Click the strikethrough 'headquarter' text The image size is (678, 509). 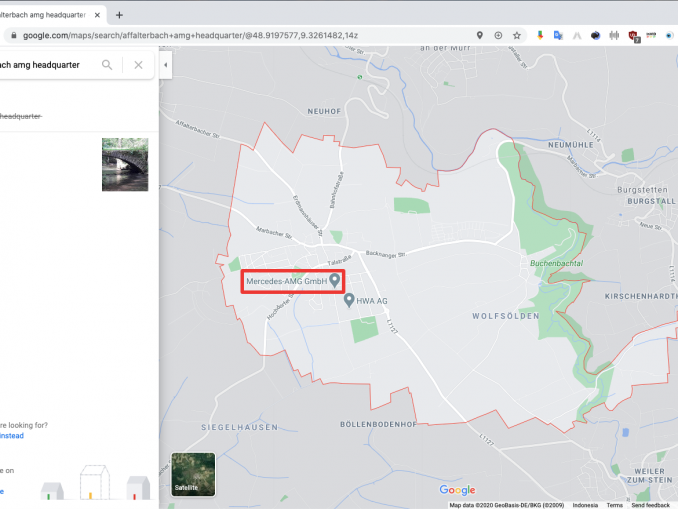point(21,116)
